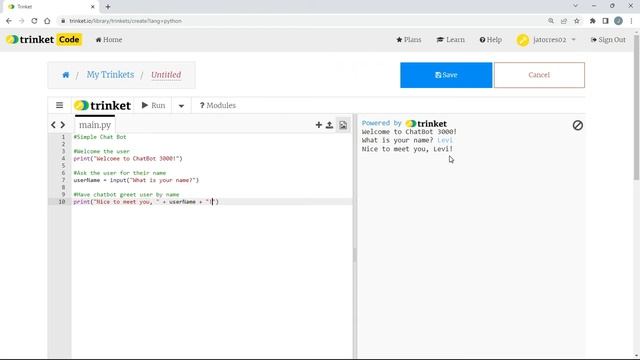Upload a file to the trinket
This screenshot has height=360, width=640.
pyautogui.click(x=329, y=125)
